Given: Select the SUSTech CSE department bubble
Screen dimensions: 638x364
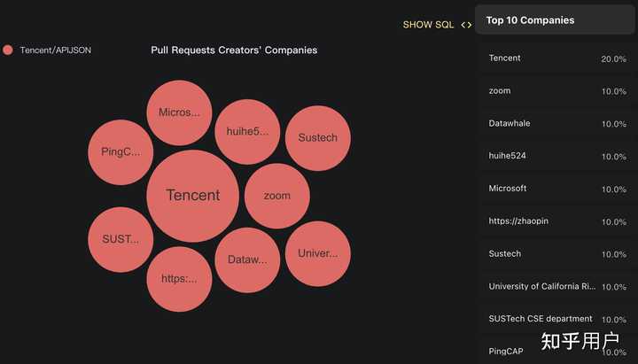Looking at the screenshot, I should point(121,239).
